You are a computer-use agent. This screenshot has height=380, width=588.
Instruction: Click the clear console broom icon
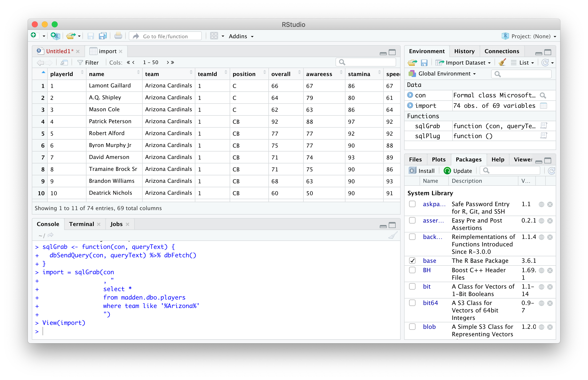393,235
